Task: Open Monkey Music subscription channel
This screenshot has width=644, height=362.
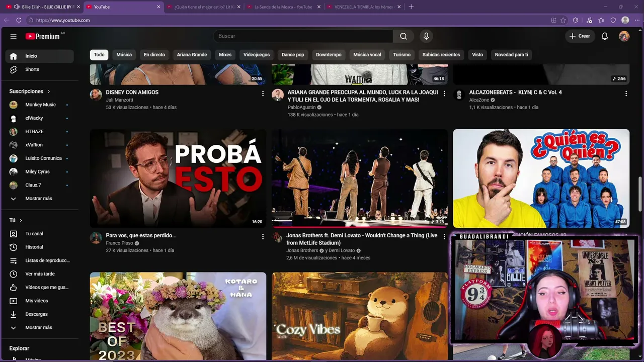Action: point(39,105)
